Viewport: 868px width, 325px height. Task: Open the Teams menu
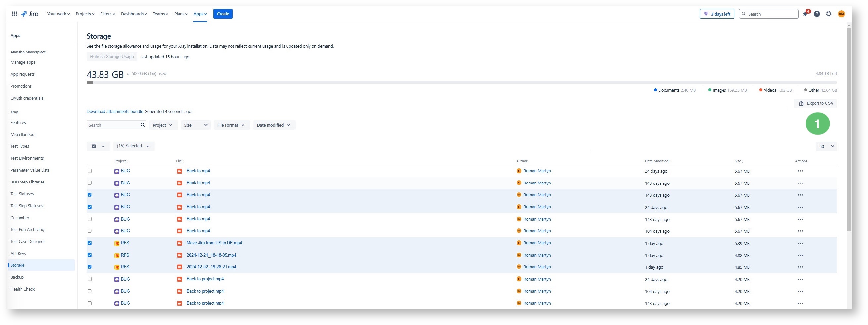[x=160, y=14]
